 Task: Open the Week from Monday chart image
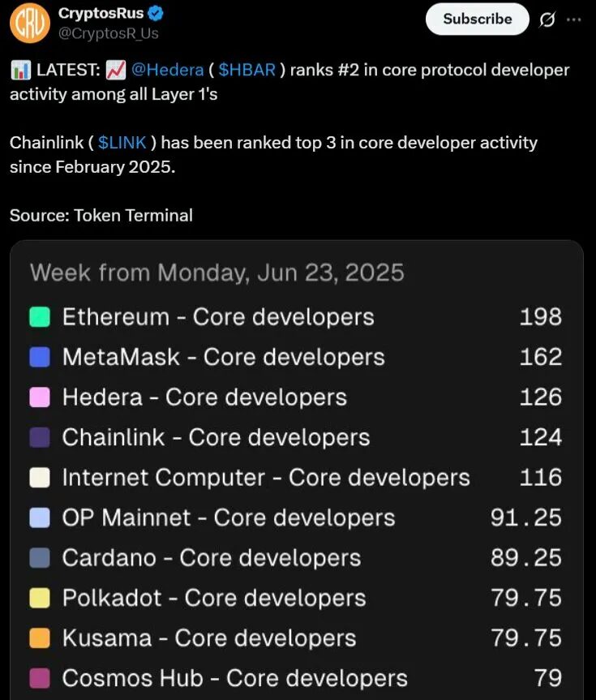point(297,470)
